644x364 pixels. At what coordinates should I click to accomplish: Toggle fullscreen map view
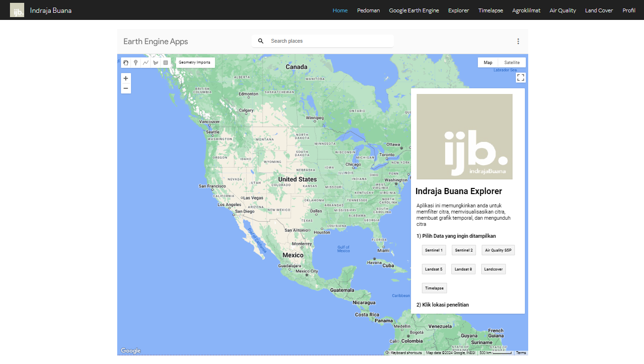(521, 77)
